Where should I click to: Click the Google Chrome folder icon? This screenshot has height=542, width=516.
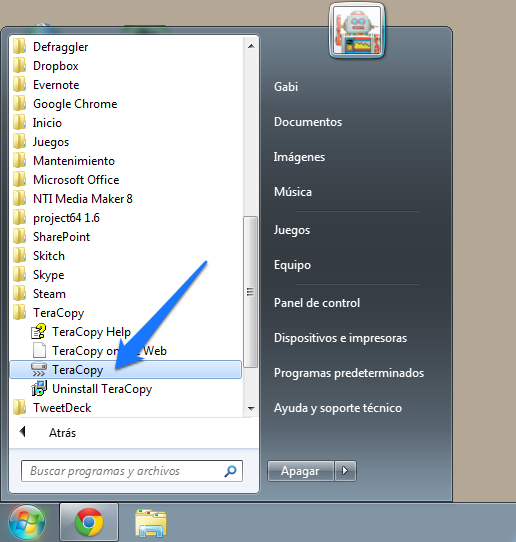pos(19,103)
